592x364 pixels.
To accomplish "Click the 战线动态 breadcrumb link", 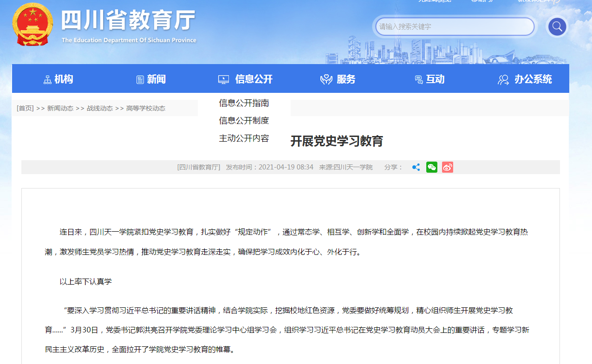I will pos(100,108).
